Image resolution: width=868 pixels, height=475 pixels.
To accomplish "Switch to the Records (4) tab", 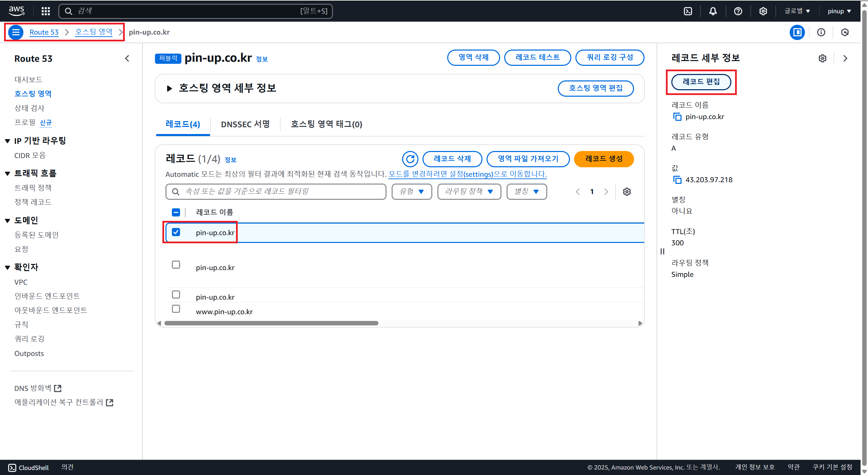I will tap(183, 124).
